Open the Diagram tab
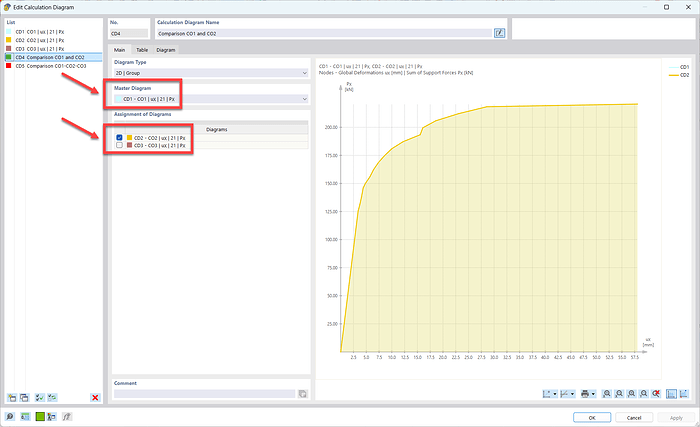700x427 pixels. click(165, 49)
